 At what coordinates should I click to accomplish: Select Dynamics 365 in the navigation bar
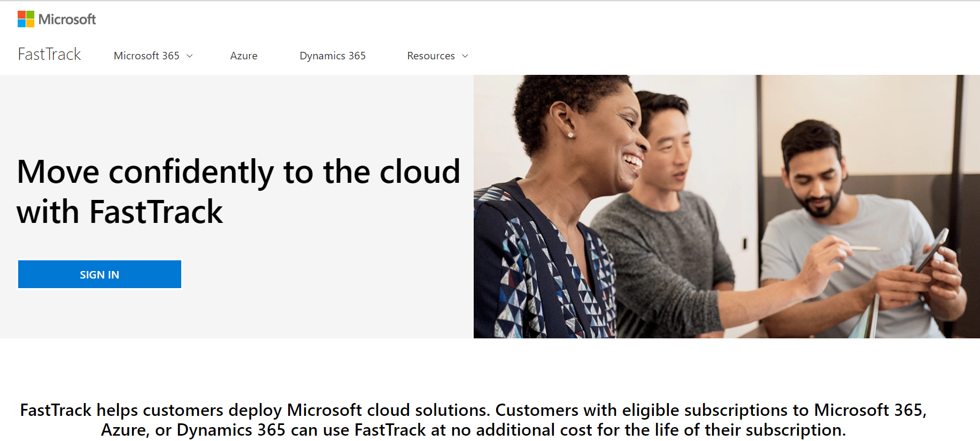point(333,56)
